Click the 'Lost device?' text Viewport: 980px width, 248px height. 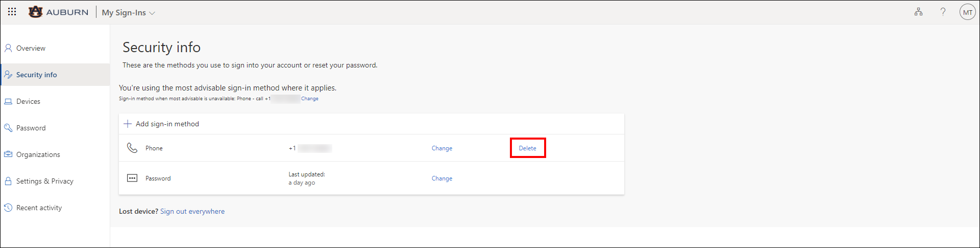tap(139, 211)
